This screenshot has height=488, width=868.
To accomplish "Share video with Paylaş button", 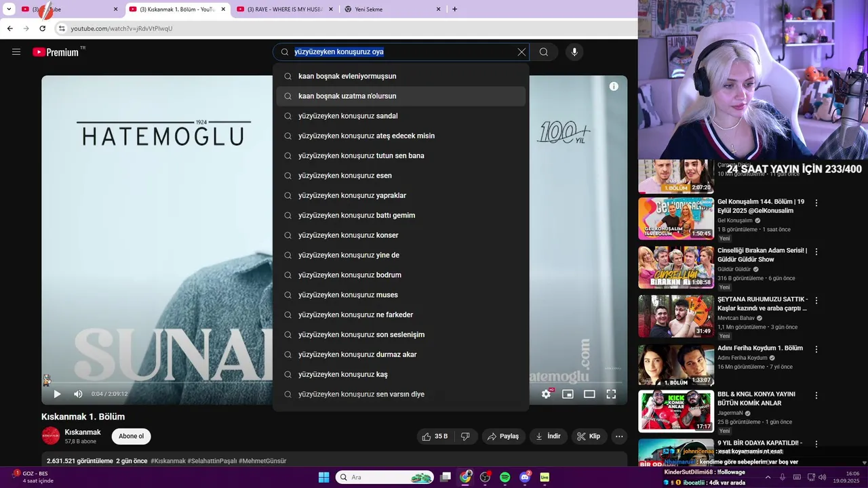I will click(x=503, y=436).
